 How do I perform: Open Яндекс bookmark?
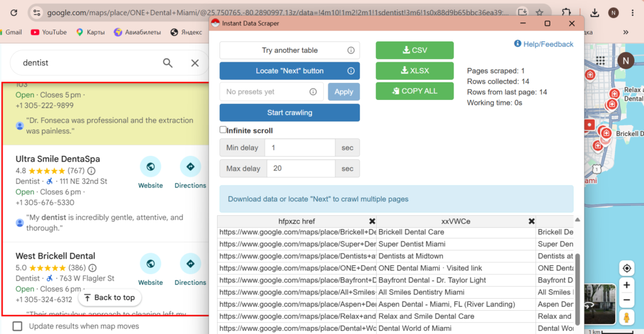tap(186, 32)
